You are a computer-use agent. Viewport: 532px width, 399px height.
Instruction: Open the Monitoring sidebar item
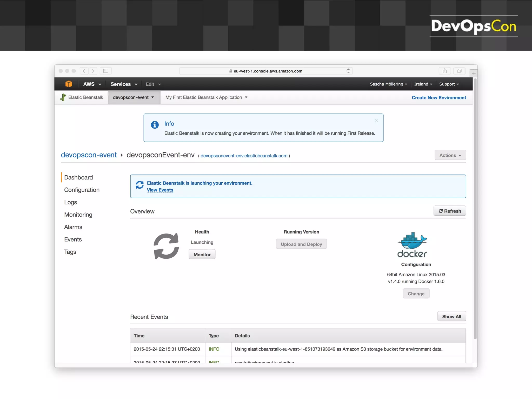[x=78, y=215]
